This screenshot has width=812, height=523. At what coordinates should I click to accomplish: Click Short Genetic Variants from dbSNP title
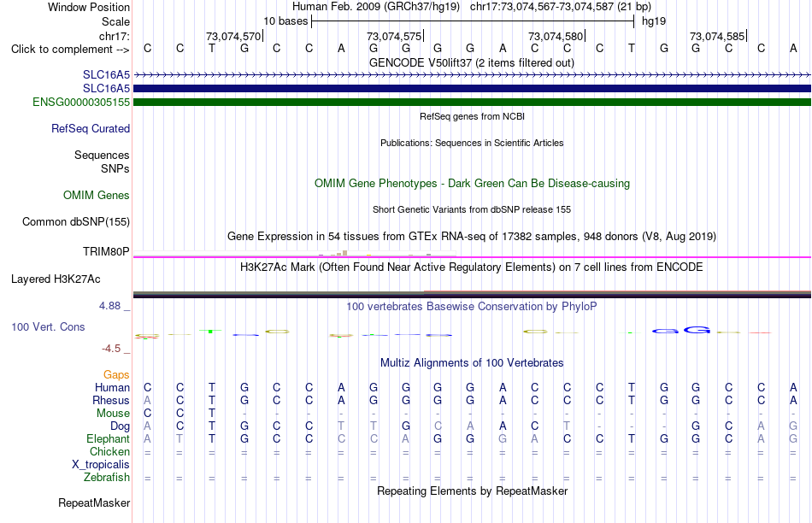(x=472, y=209)
